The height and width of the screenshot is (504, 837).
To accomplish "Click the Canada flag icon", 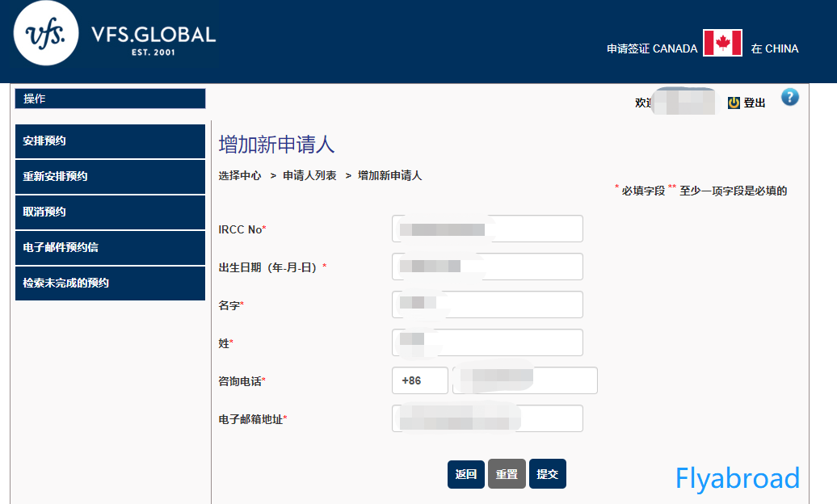I will point(722,43).
